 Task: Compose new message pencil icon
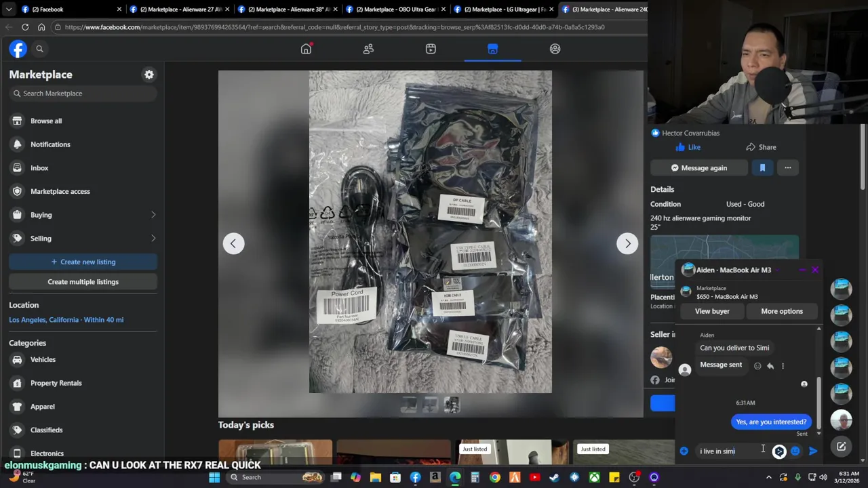[x=841, y=447]
